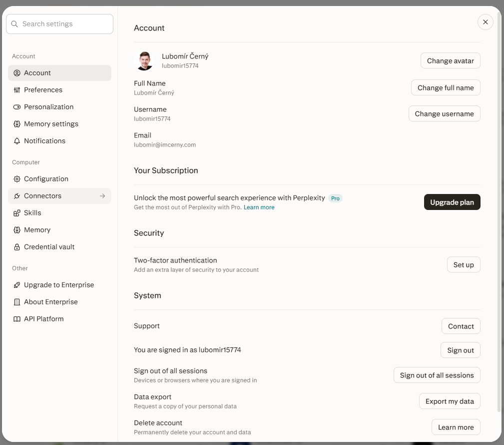The height and width of the screenshot is (445, 504).
Task: Click the Configuration gear icon
Action: click(x=16, y=179)
